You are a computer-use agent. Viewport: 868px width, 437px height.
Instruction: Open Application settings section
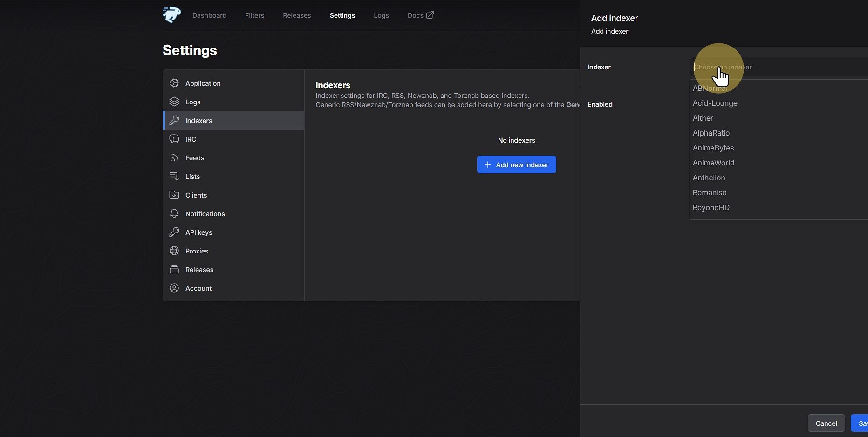point(203,83)
